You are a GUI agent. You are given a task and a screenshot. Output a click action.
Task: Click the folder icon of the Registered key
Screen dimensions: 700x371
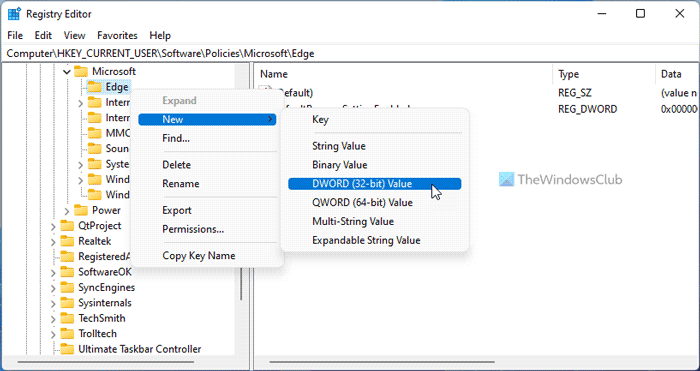(67, 256)
